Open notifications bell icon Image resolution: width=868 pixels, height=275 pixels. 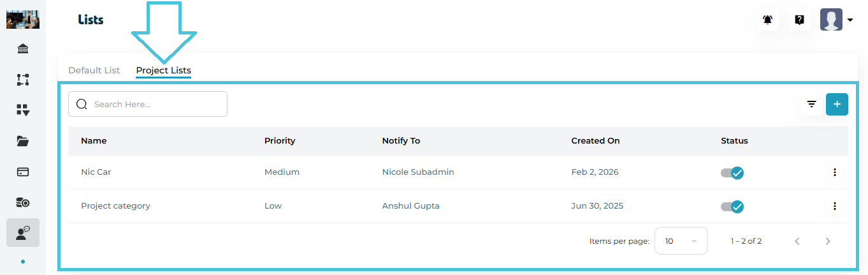coord(767,20)
